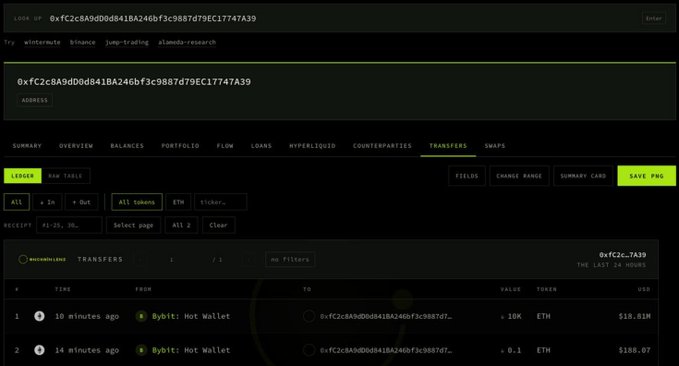Image resolution: width=679 pixels, height=366 pixels.
Task: Click the Bybit badge icon in the 14 minutes ago row
Action: (x=141, y=350)
